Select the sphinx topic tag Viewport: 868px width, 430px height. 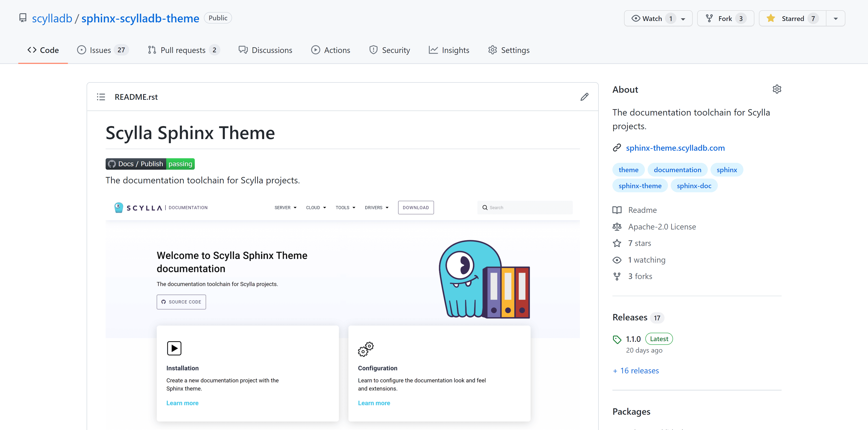pyautogui.click(x=726, y=170)
